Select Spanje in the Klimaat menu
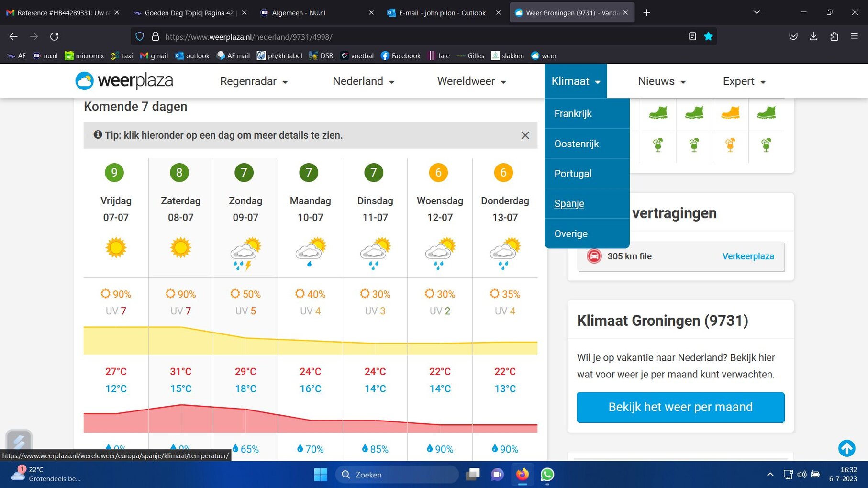 569,203
